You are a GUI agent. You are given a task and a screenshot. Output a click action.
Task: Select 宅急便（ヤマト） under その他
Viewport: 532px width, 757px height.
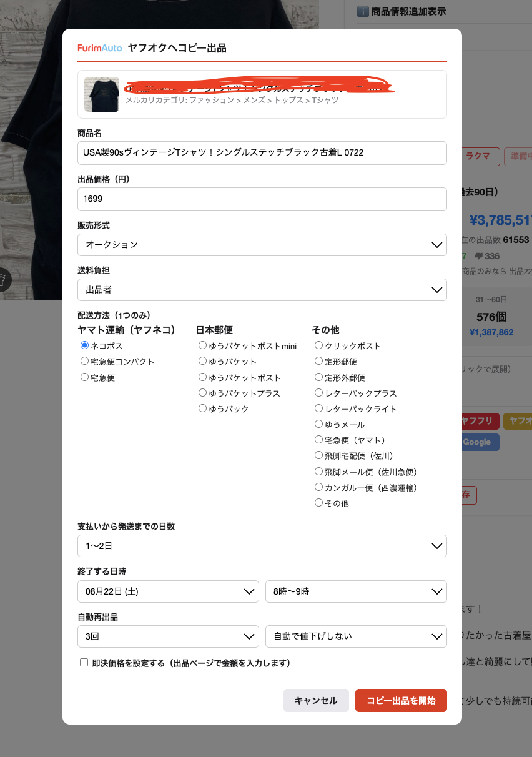[x=318, y=440]
